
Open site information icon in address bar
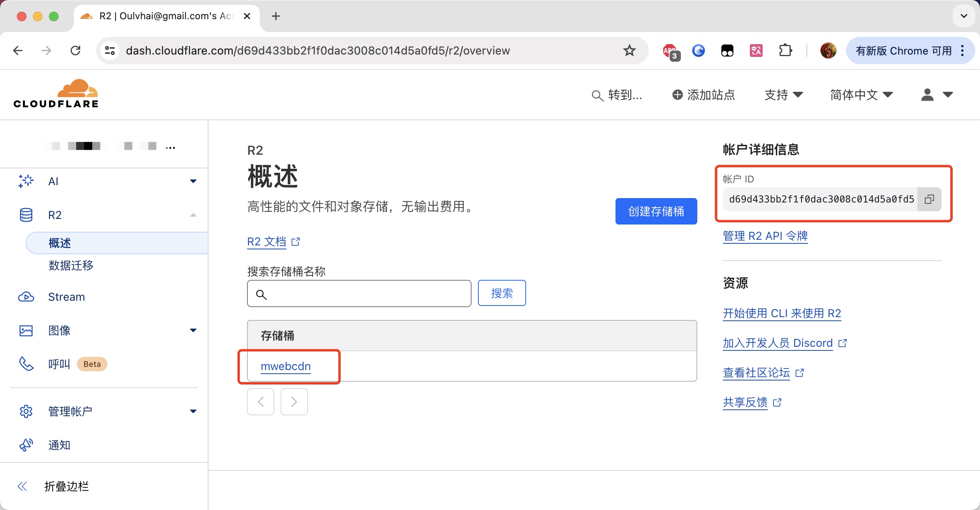tap(110, 51)
